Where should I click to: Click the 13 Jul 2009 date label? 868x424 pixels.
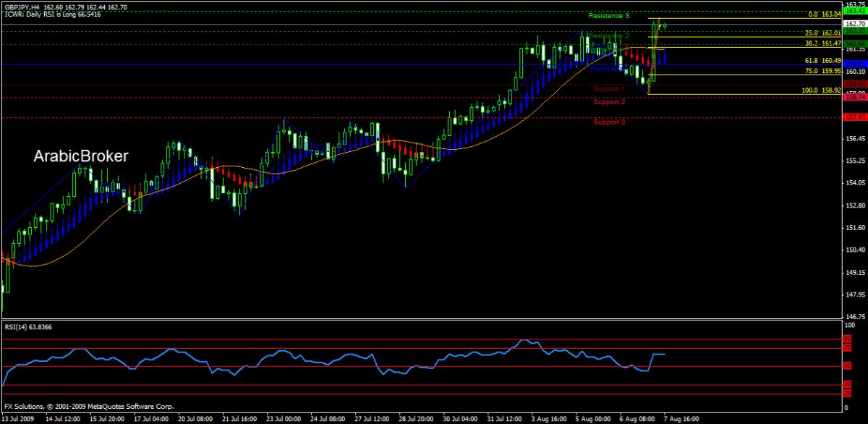pyautogui.click(x=18, y=418)
